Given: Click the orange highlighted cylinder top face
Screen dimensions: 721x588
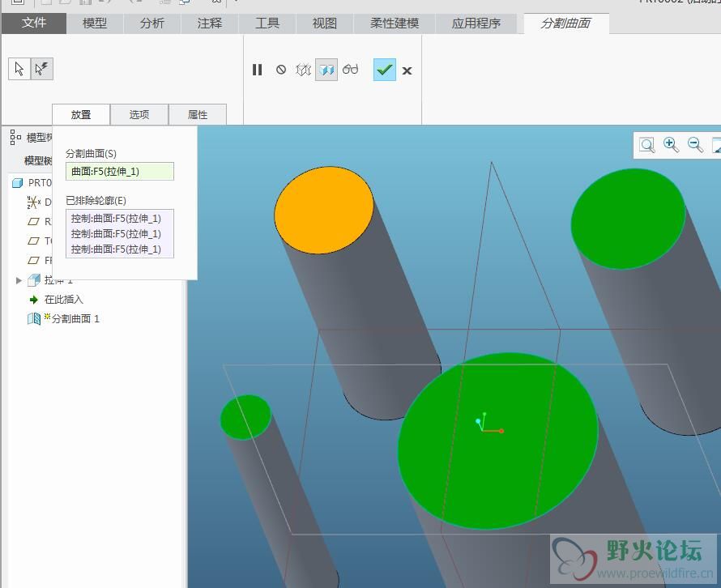Looking at the screenshot, I should tap(323, 211).
